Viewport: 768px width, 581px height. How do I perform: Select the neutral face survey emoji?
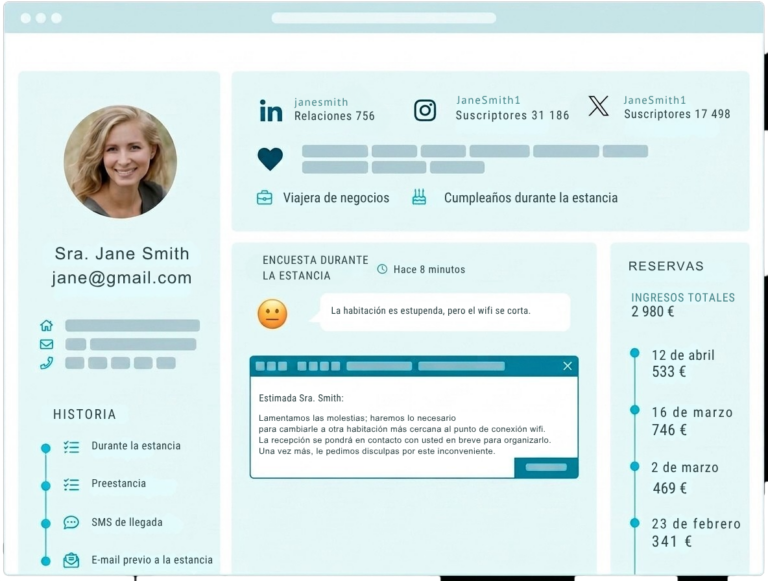click(x=272, y=314)
